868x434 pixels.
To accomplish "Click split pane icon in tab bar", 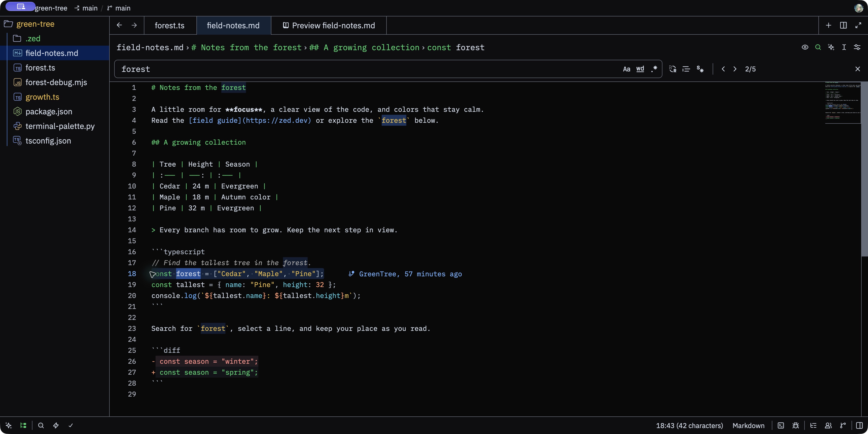I will [843, 26].
